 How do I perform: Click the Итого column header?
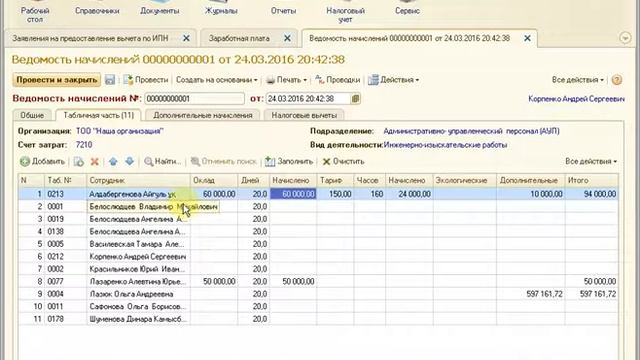(x=591, y=180)
